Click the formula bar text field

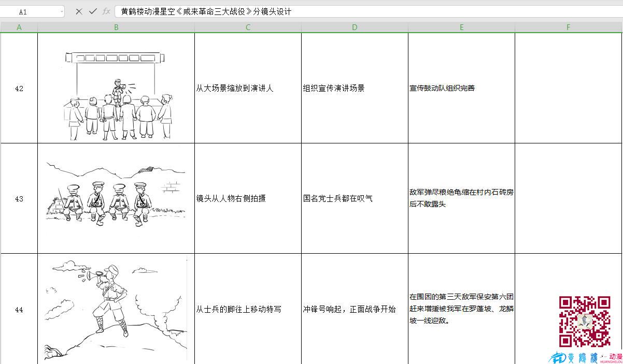tap(368, 11)
